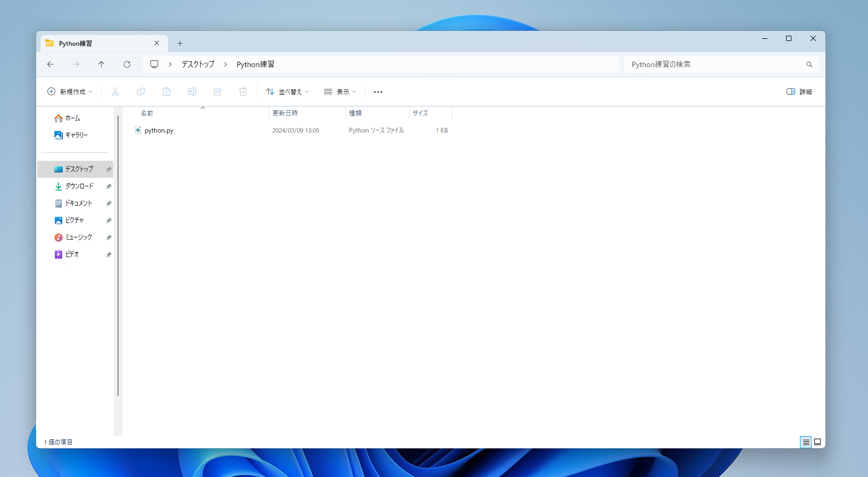Unpin デスクトップ using its pin icon
This screenshot has height=477, width=868.
coord(108,169)
